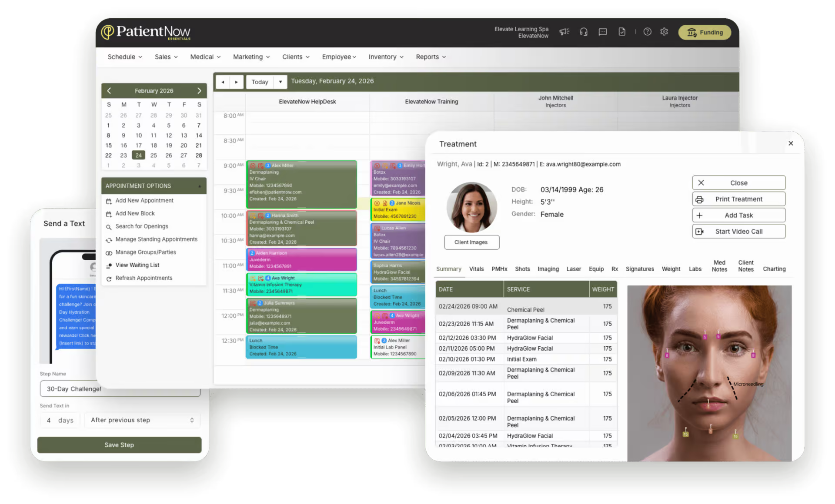The height and width of the screenshot is (504, 835).
Task: Open the Employee menu
Action: coord(339,57)
